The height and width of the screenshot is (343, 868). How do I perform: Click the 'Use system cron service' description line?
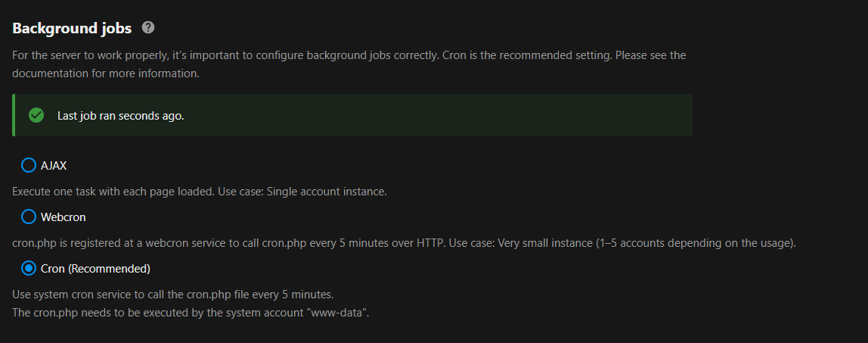173,294
